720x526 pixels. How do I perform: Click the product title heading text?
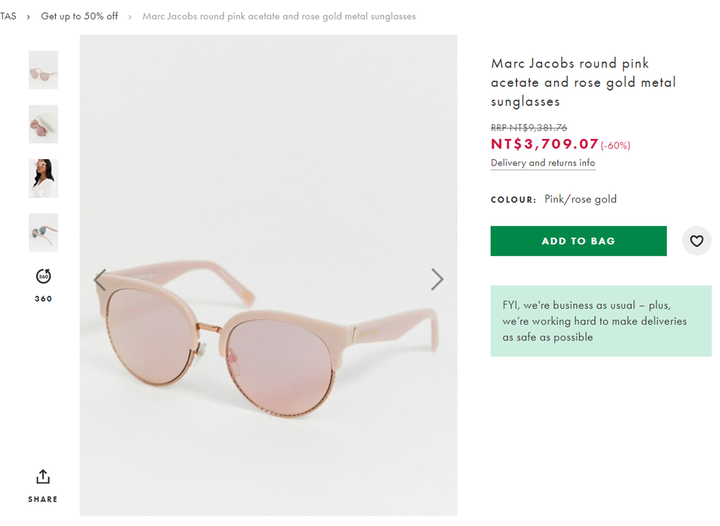tap(583, 82)
